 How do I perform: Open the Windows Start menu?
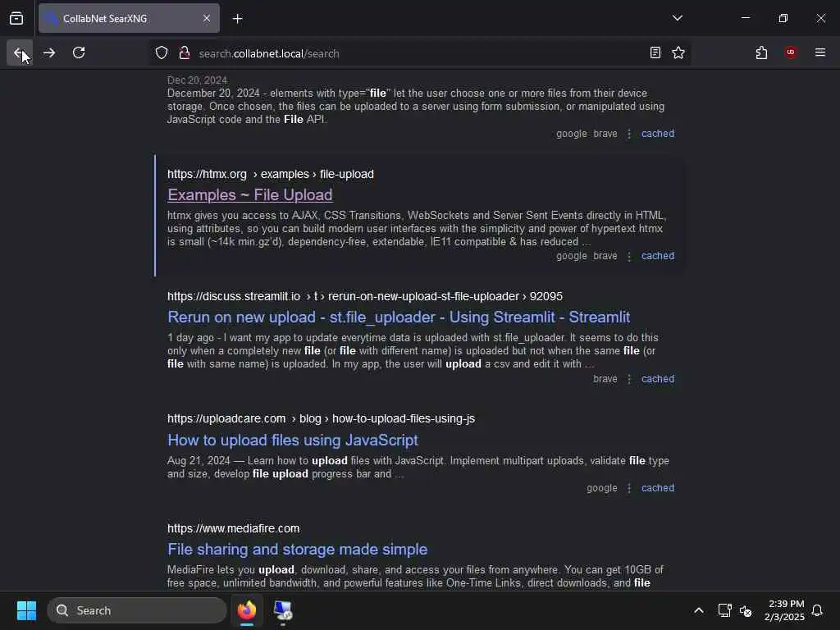coord(26,610)
